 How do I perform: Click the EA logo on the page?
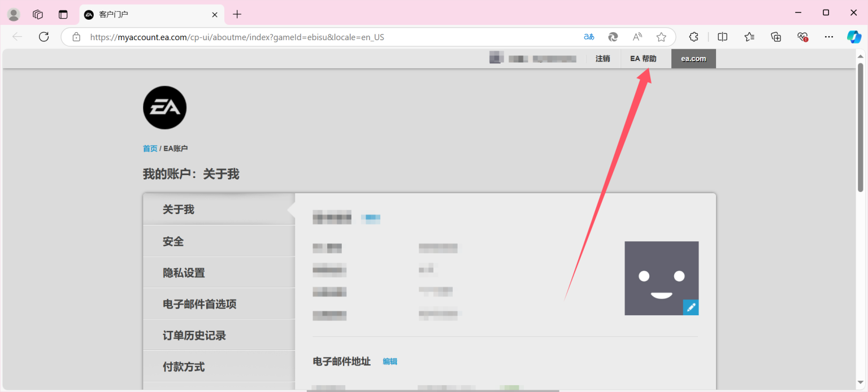[x=164, y=107]
